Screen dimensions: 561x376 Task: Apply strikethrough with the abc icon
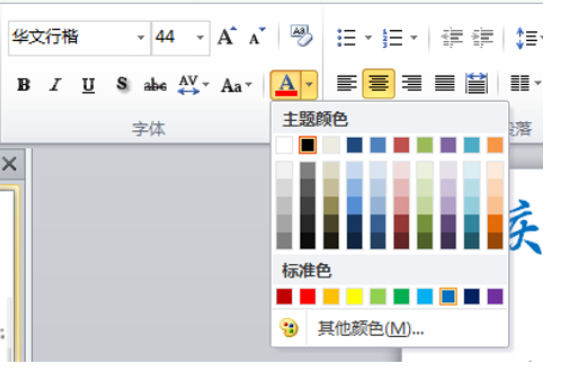coord(155,85)
